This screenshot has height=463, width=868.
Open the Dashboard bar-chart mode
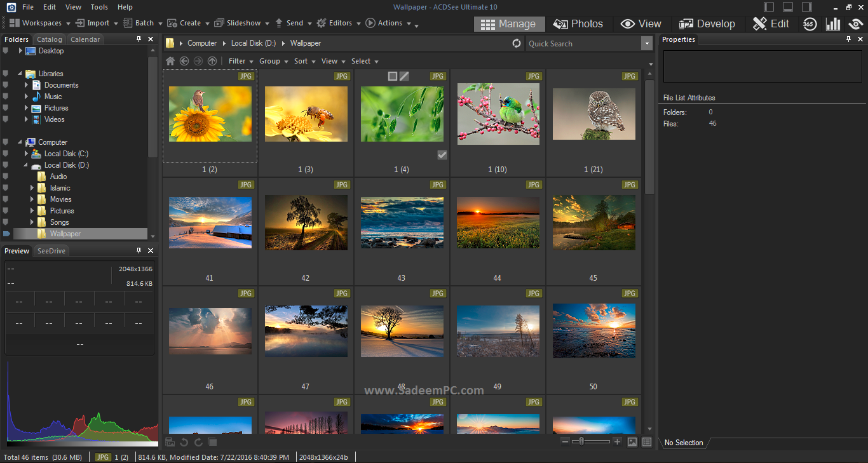[833, 24]
